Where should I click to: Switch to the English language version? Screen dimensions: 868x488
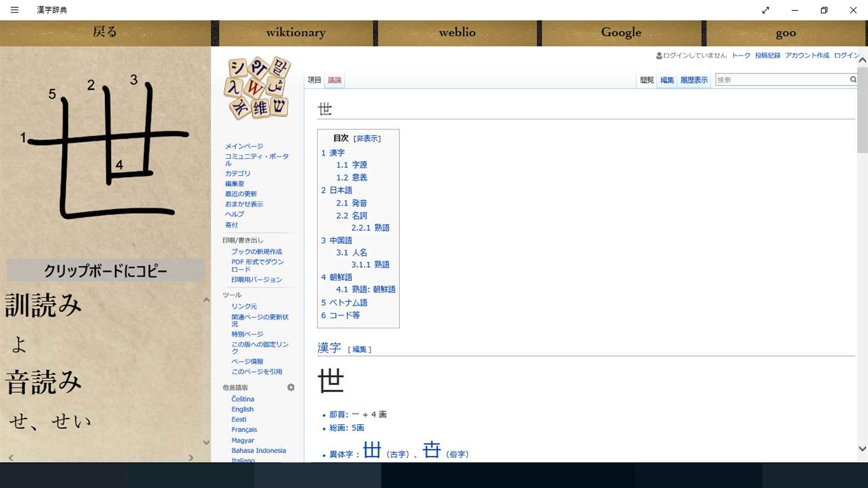click(242, 409)
